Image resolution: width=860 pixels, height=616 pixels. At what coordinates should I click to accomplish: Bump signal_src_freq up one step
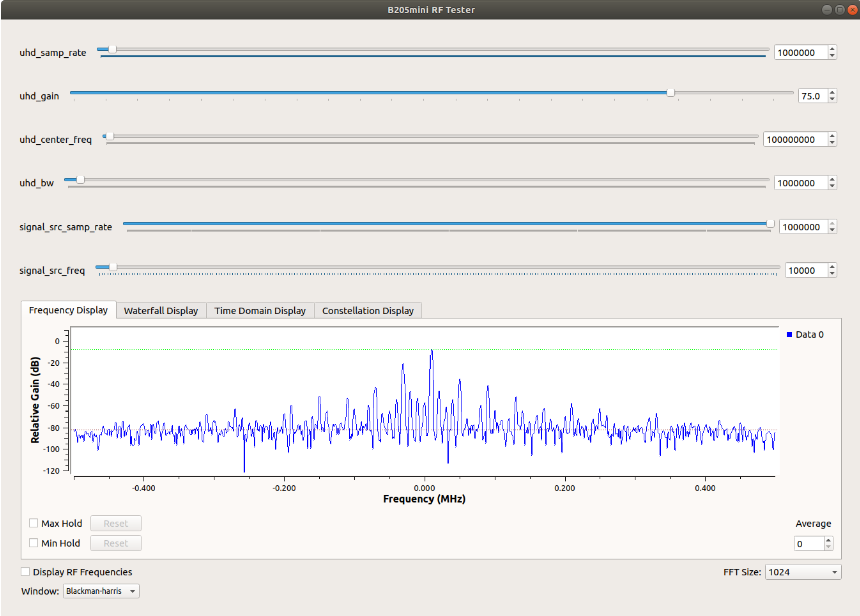[x=832, y=267]
